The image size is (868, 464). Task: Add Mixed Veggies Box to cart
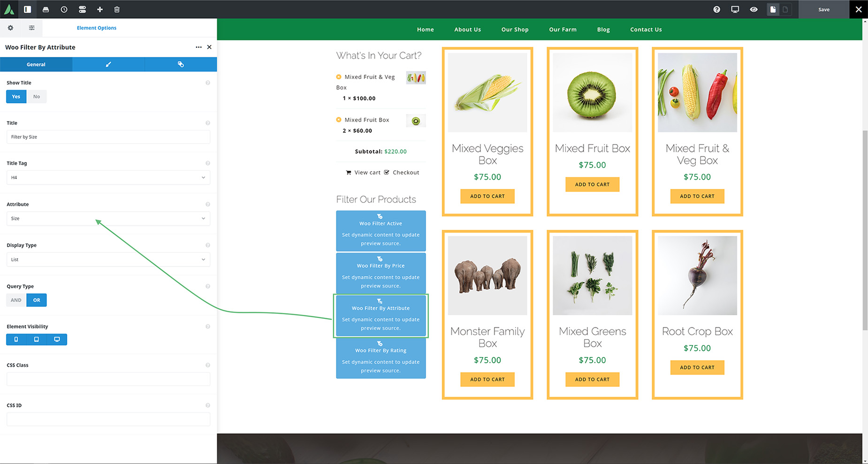pos(487,196)
